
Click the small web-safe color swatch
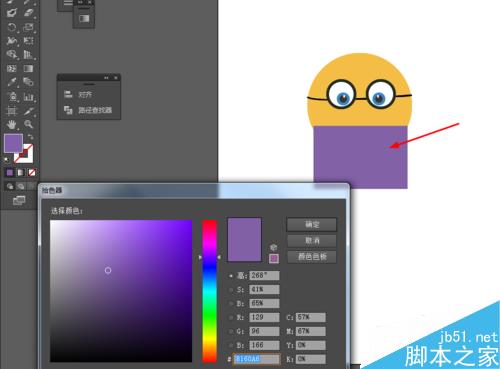274,258
